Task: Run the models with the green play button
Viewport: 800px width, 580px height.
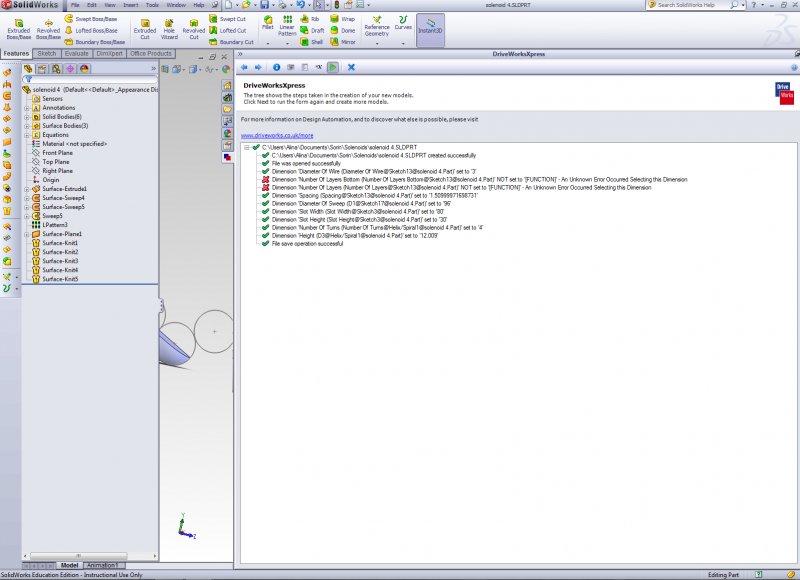Action: pyautogui.click(x=333, y=67)
